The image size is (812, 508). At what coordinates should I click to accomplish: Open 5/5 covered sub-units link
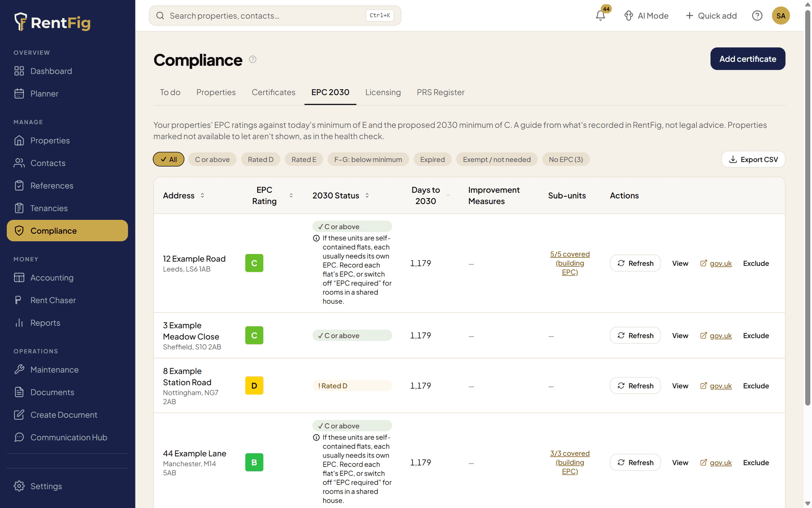(x=570, y=263)
